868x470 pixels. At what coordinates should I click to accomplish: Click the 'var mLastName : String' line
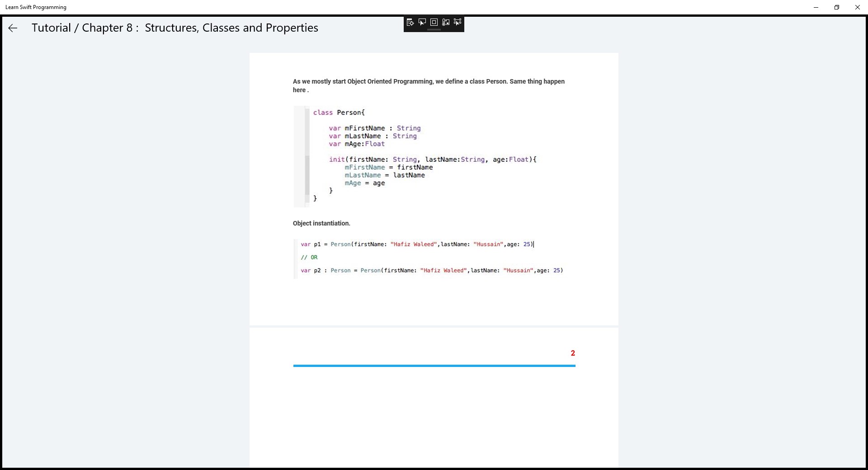pyautogui.click(x=373, y=136)
